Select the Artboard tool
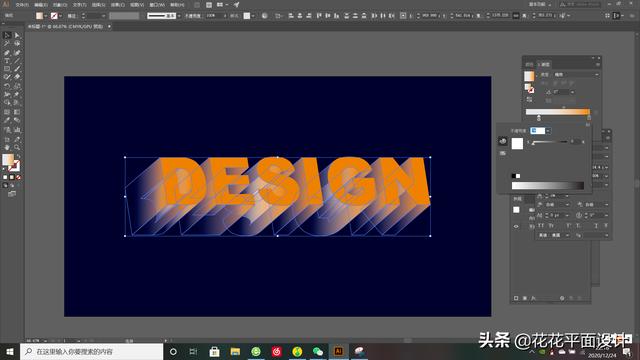Screen dimensions: 640x360 [7, 139]
